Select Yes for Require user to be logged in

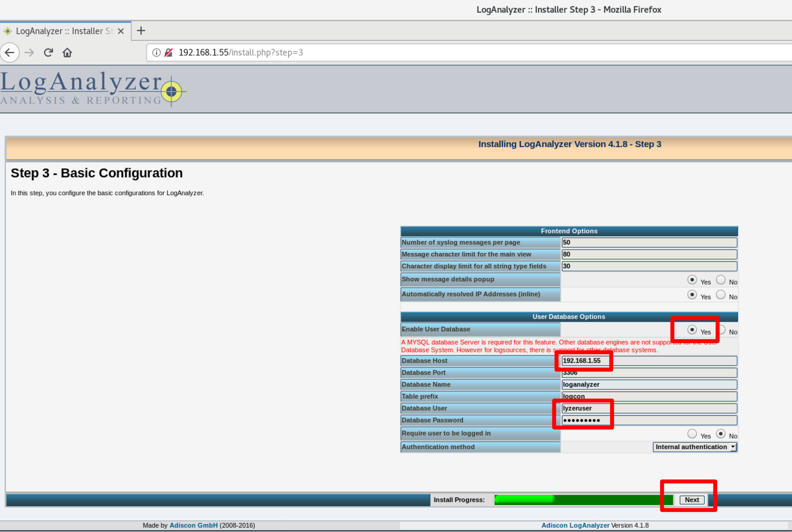coord(692,434)
